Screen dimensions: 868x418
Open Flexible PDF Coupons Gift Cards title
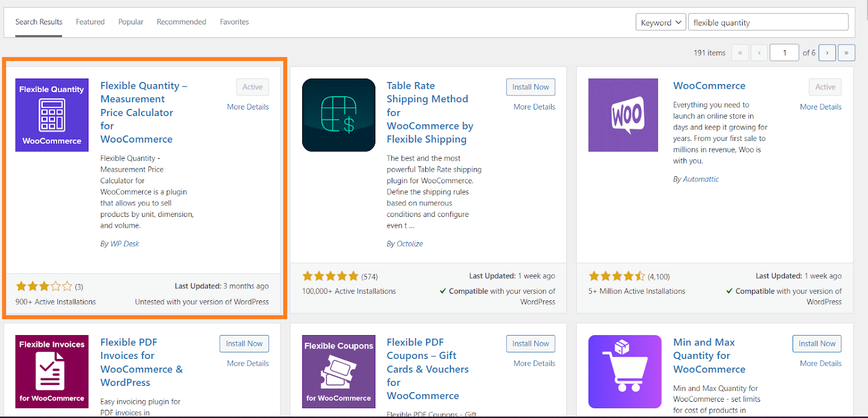427,369
